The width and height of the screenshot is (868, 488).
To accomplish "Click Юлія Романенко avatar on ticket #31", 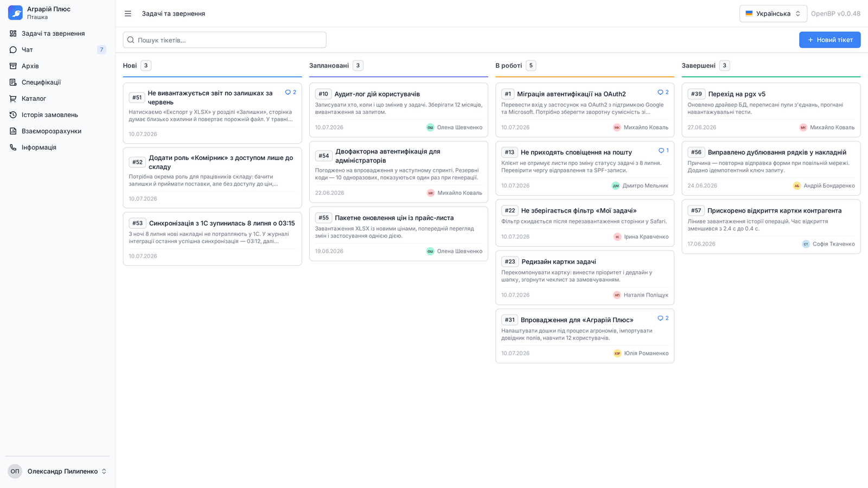I will 617,354.
